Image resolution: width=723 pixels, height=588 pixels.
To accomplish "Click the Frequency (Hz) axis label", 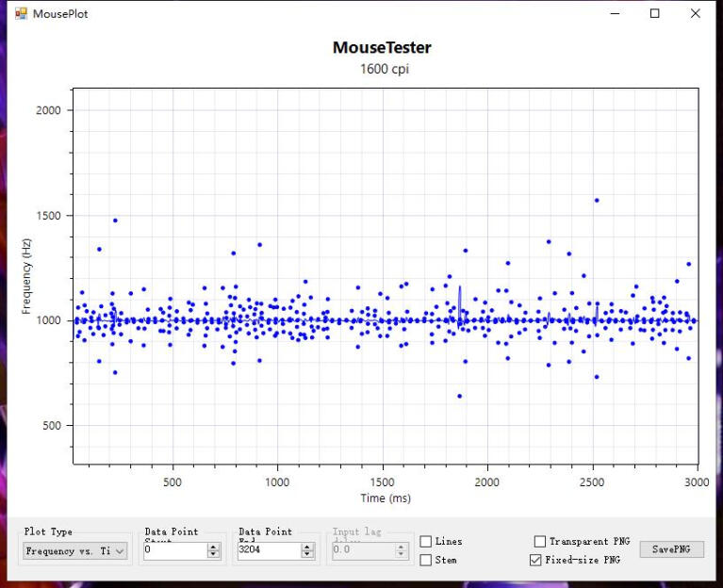I will (x=28, y=276).
